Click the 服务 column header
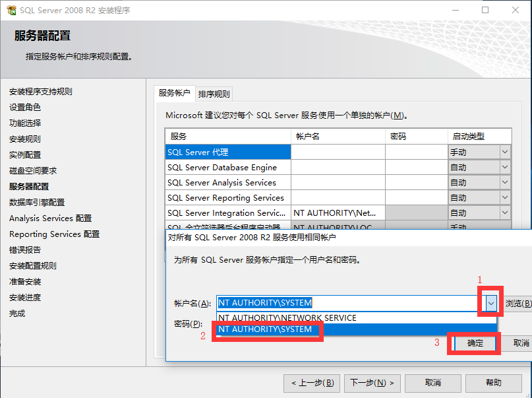This screenshot has width=532, height=398. [228, 137]
